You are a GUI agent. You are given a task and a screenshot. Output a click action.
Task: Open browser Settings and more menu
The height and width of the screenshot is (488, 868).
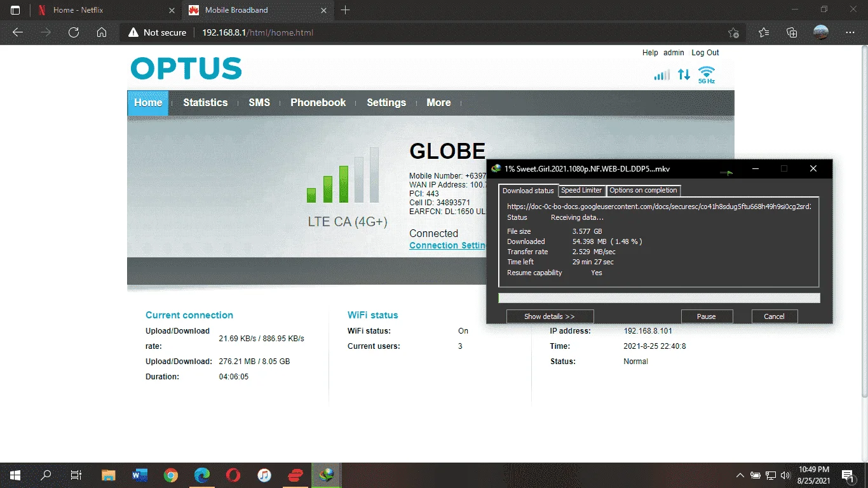coord(850,32)
